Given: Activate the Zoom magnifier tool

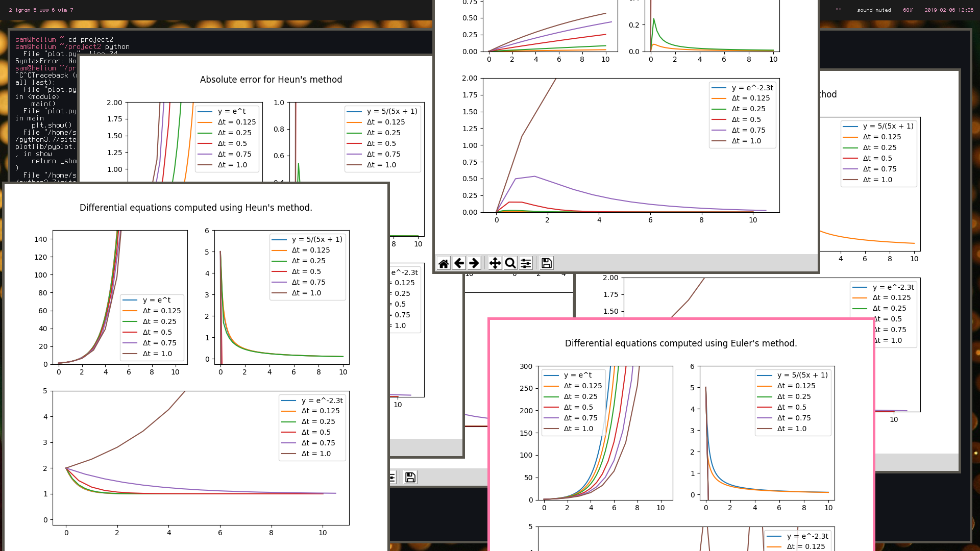Looking at the screenshot, I should tap(510, 263).
